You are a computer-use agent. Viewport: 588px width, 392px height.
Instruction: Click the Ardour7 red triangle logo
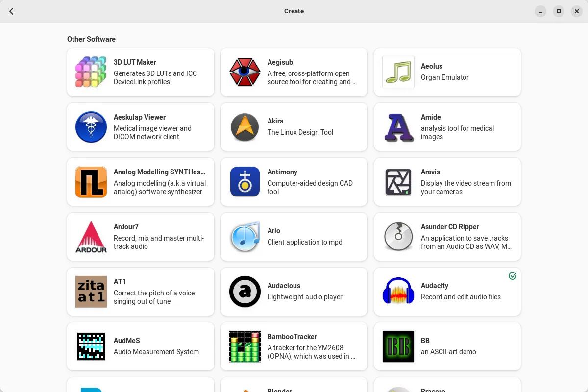(x=91, y=237)
